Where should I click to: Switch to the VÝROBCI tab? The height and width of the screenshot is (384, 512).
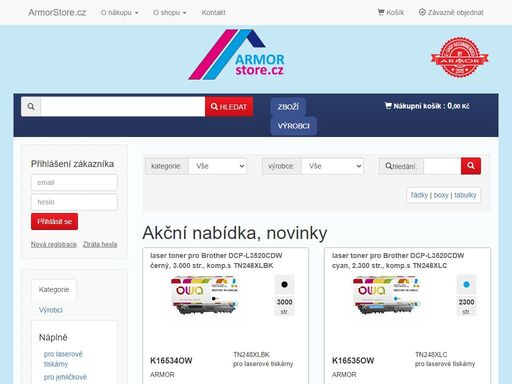point(293,126)
